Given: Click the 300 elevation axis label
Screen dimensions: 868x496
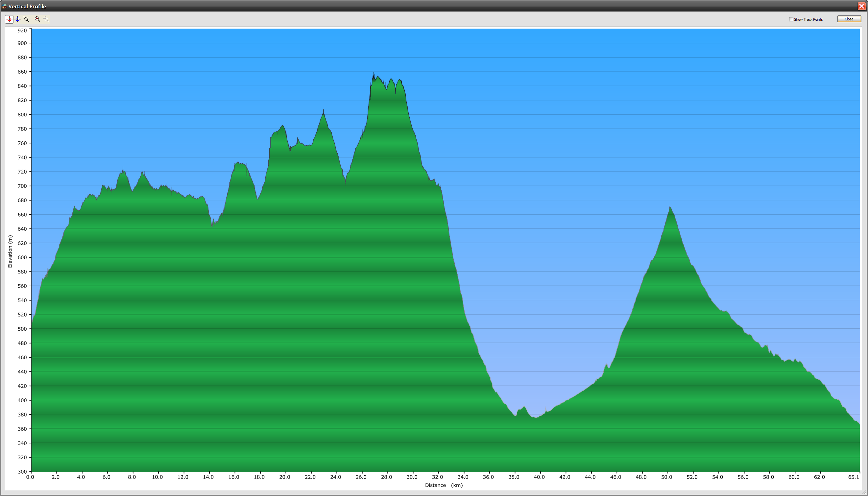Looking at the screenshot, I should (x=22, y=472).
